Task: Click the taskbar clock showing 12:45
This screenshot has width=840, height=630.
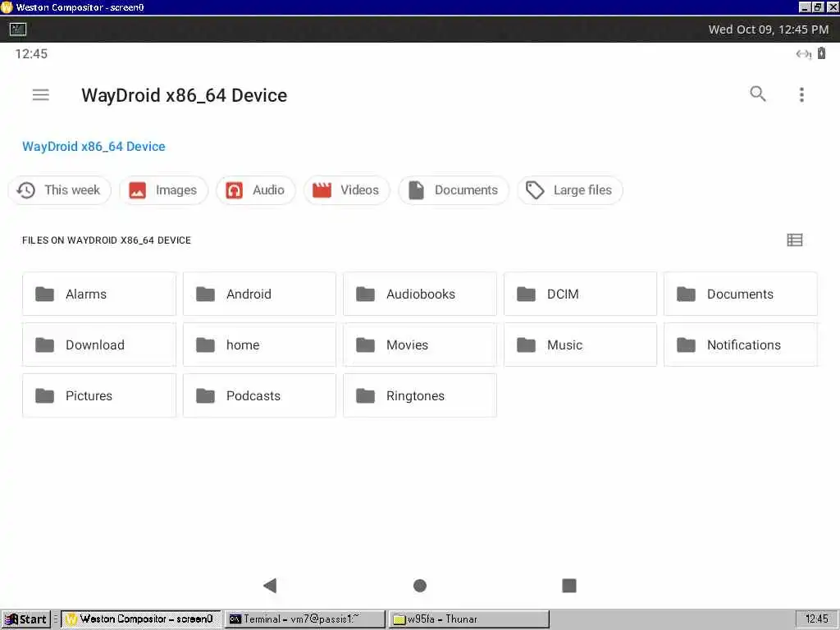Action: [x=816, y=619]
